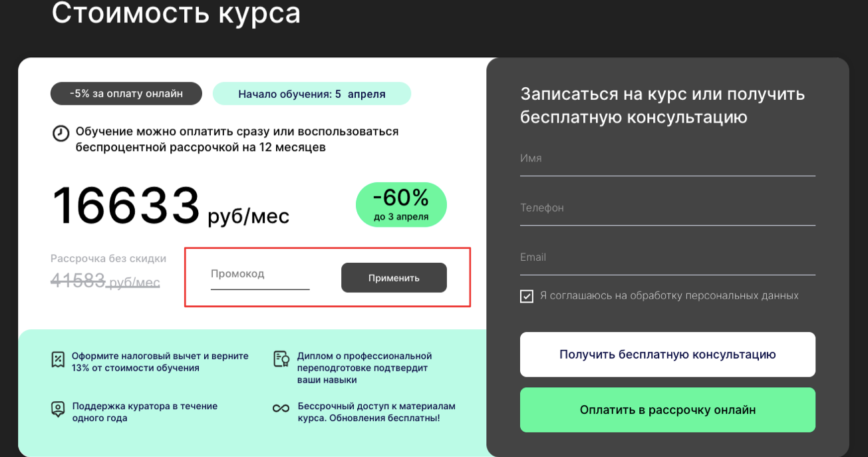The image size is (868, 457).
Task: Click 'Бессрочный доступ к материалам' text
Action: point(376,412)
